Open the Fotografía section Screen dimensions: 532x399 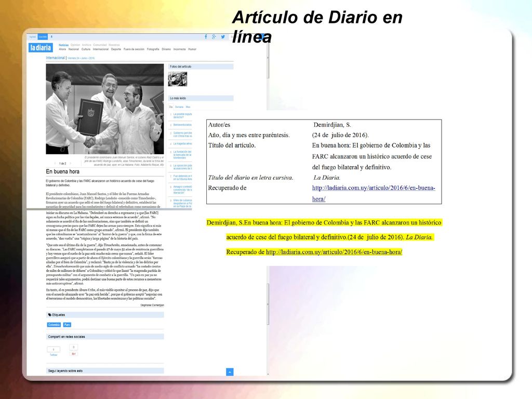tap(153, 49)
